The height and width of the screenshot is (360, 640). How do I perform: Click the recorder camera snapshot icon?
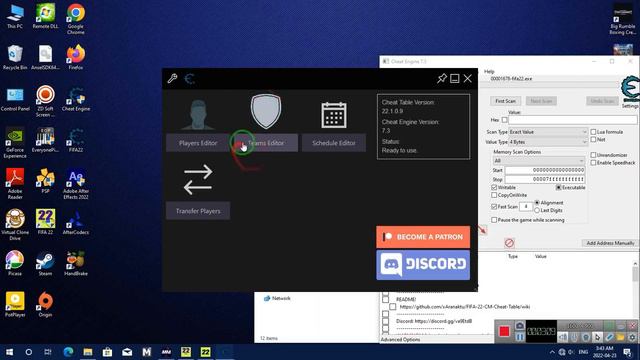519,326
